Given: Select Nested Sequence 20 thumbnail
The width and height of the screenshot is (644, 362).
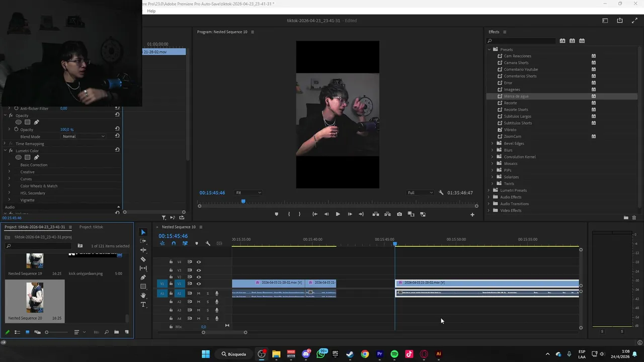Looking at the screenshot, I should click(35, 297).
